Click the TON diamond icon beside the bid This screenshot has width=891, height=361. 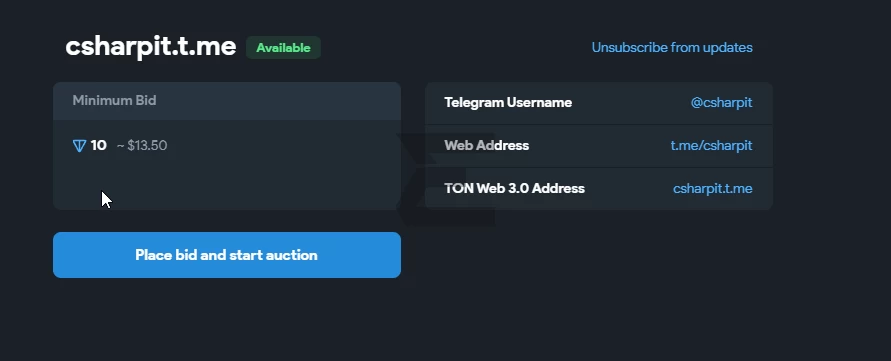(80, 146)
